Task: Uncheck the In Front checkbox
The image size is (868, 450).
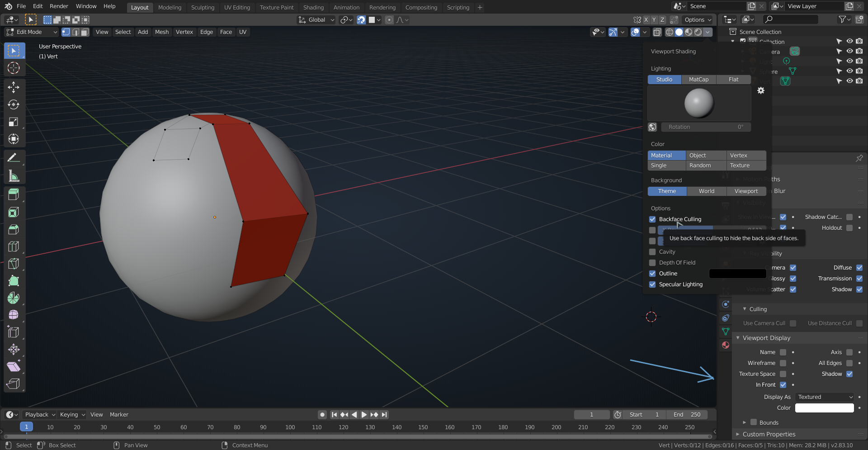Action: click(x=783, y=385)
